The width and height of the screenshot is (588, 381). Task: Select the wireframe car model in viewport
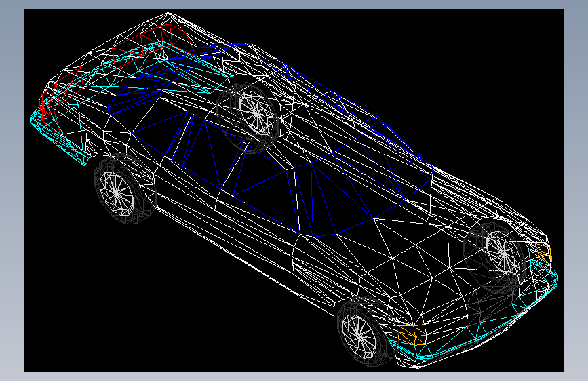pyautogui.click(x=294, y=190)
